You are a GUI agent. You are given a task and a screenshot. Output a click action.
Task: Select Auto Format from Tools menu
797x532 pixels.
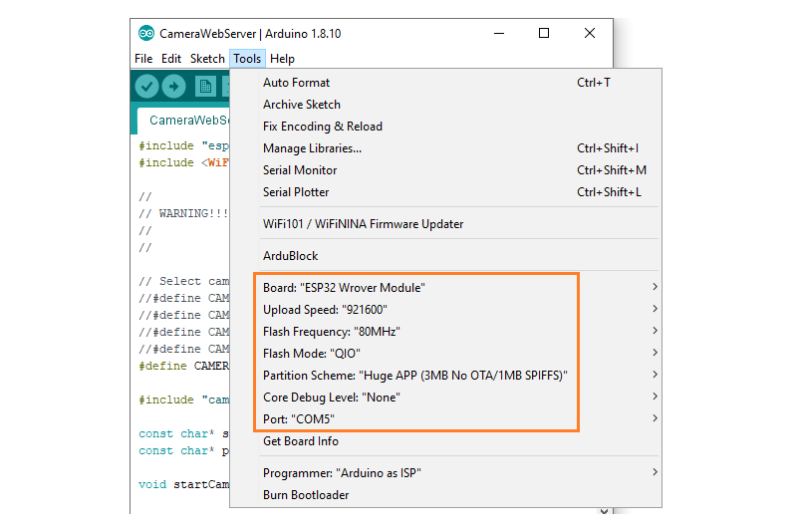445,83
